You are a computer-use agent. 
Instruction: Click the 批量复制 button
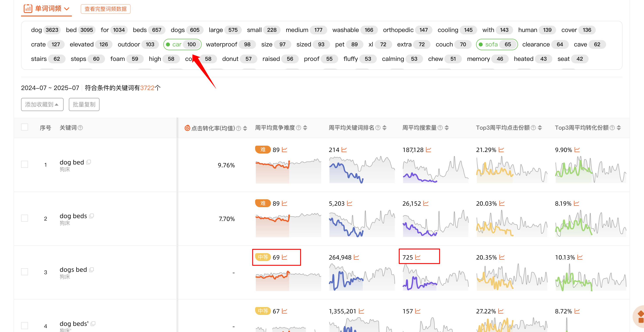coord(84,104)
